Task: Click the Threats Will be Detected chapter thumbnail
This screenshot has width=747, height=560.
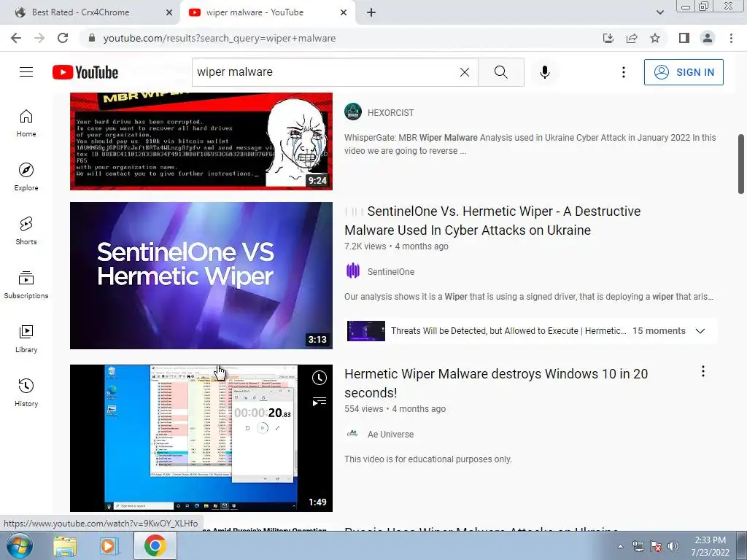Action: [x=366, y=331]
